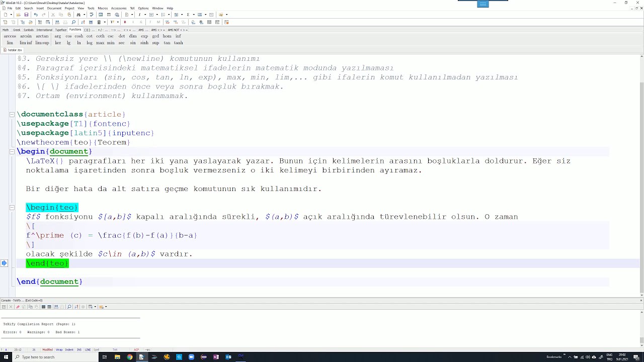Click the magnifier icon in console toolbar
This screenshot has width=644, height=362.
coord(69,307)
